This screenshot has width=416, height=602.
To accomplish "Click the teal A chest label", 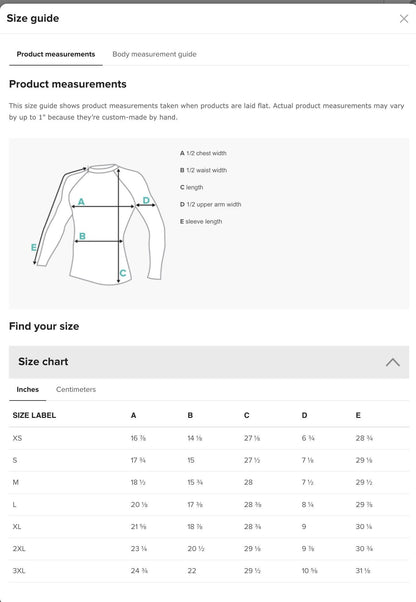I will (81, 202).
